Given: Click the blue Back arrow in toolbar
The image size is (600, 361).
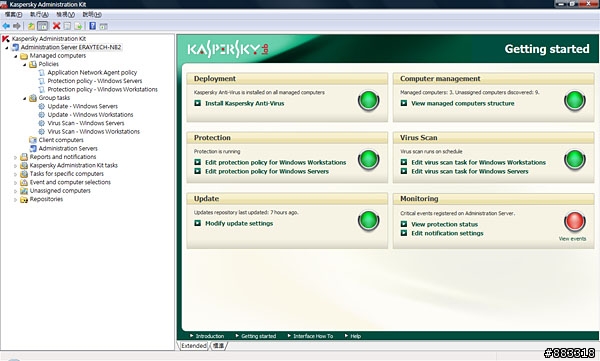Looking at the screenshot, I should pos(6,26).
